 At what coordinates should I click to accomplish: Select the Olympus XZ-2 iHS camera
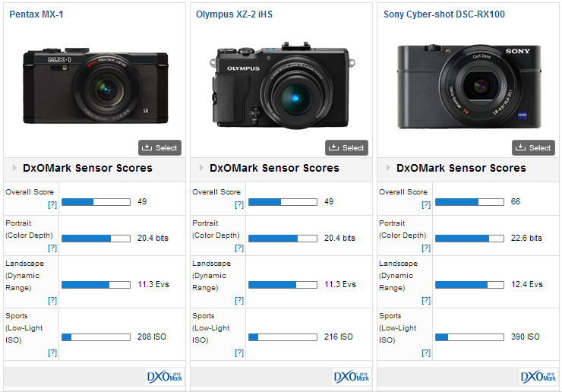[346, 148]
